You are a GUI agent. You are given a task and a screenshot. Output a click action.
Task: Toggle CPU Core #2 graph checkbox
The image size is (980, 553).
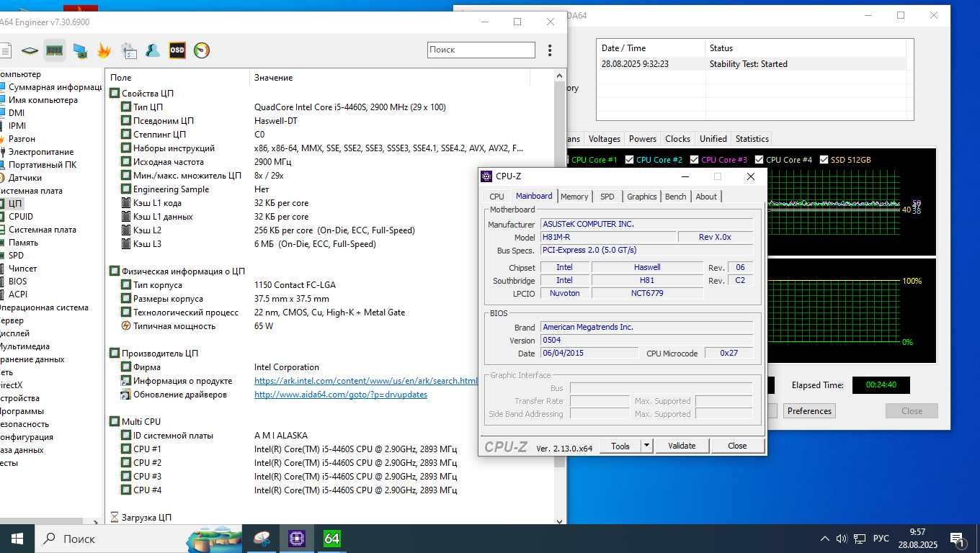(630, 160)
